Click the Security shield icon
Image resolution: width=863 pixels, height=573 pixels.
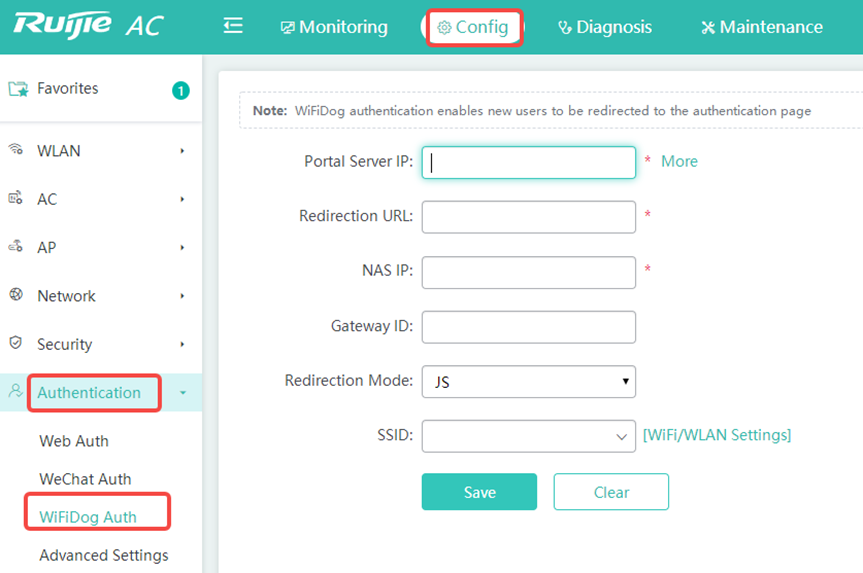point(16,343)
